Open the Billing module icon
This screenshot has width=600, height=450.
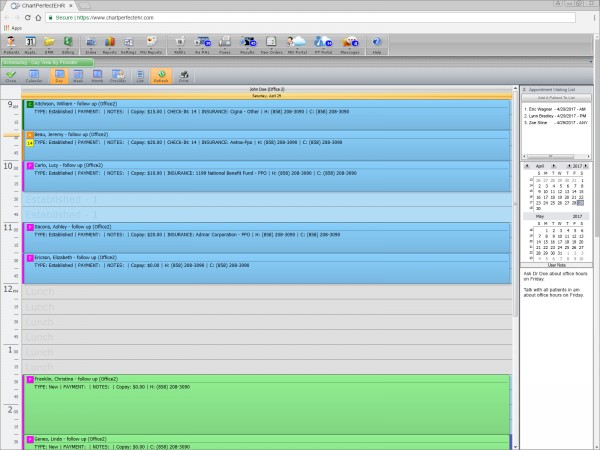68,43
